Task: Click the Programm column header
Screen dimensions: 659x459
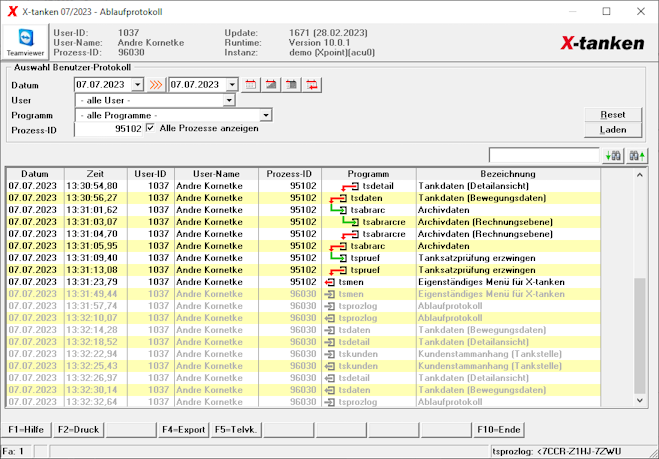Action: [x=368, y=174]
